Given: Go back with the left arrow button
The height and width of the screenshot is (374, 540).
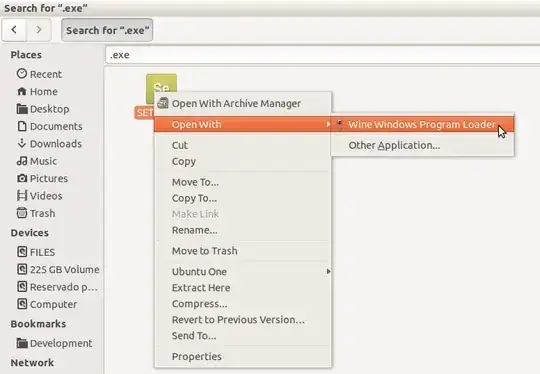Looking at the screenshot, I should coord(14,30).
